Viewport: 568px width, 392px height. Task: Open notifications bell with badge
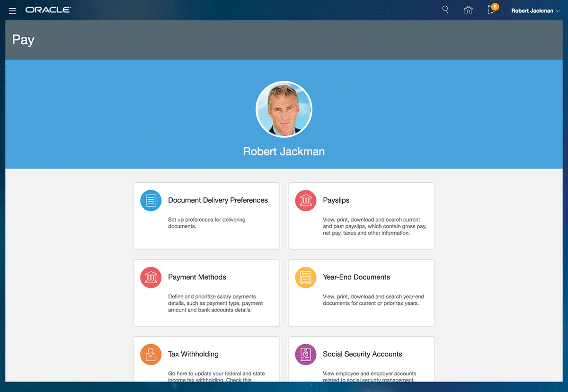[x=492, y=10]
